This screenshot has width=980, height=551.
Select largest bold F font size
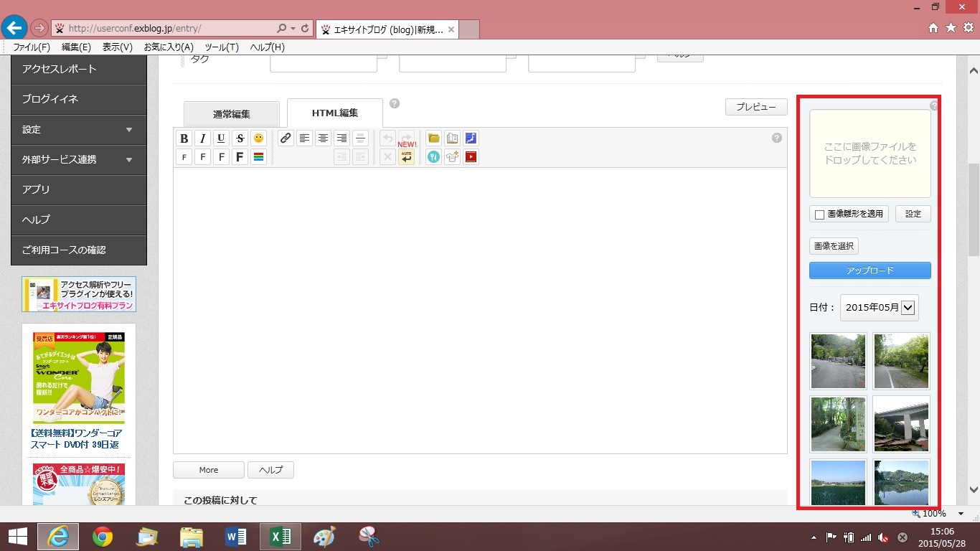[240, 157]
